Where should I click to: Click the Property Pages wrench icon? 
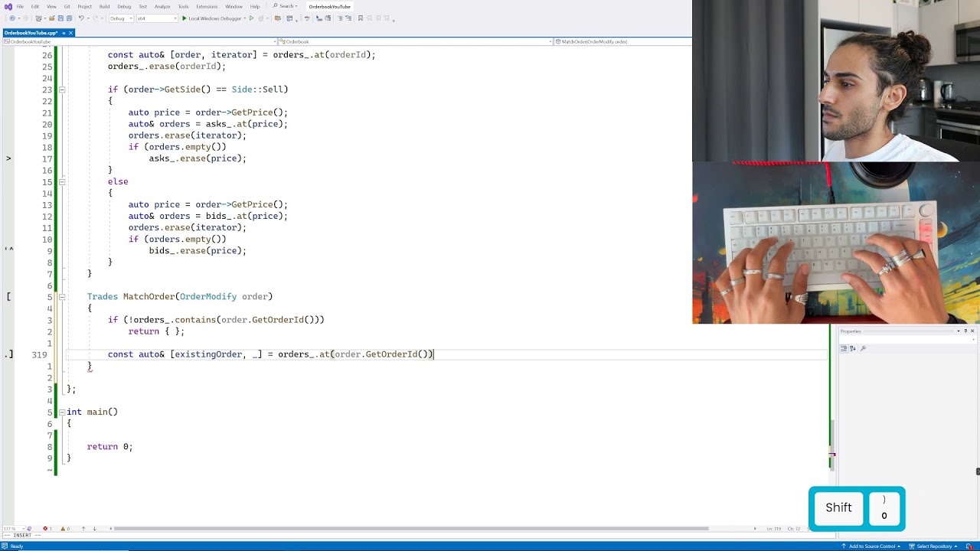(x=863, y=348)
